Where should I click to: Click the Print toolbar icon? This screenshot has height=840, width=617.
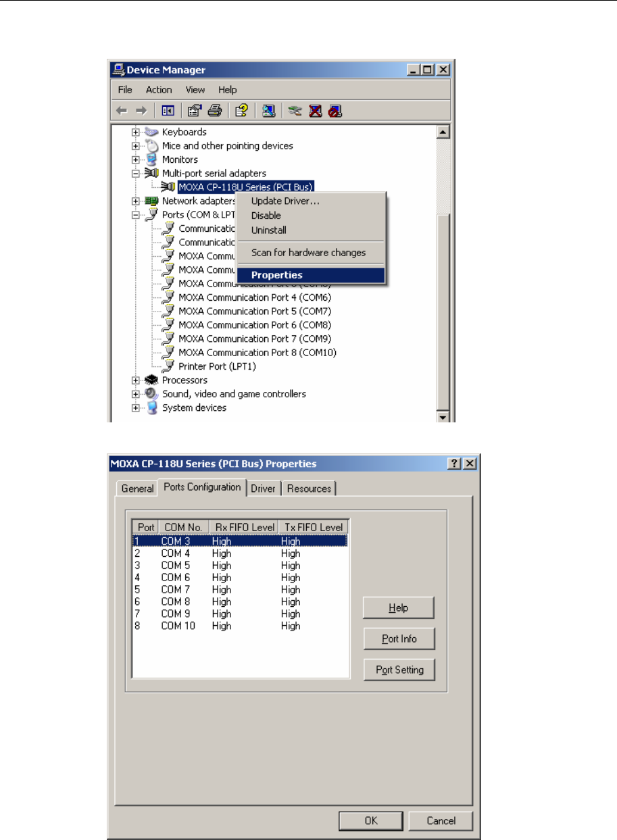pos(214,111)
